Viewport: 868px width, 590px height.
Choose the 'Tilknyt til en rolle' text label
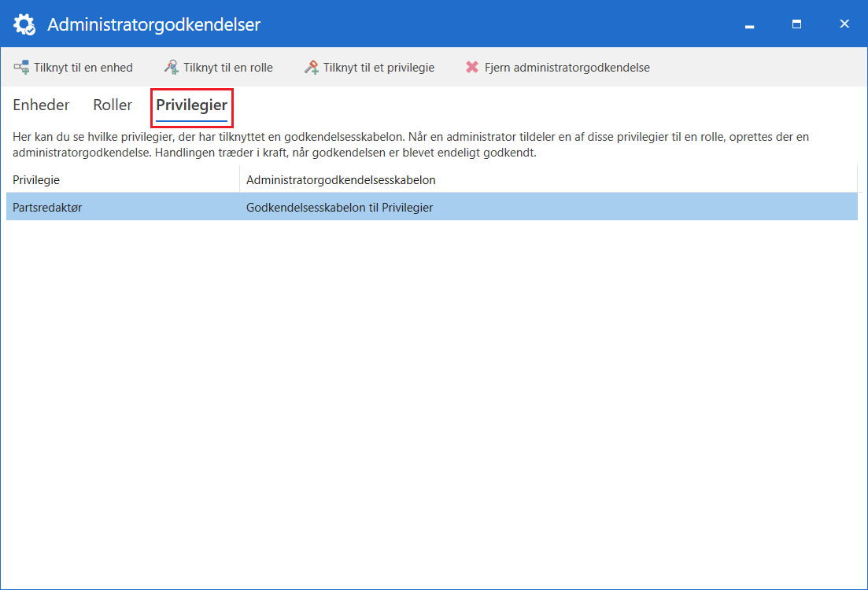(228, 68)
